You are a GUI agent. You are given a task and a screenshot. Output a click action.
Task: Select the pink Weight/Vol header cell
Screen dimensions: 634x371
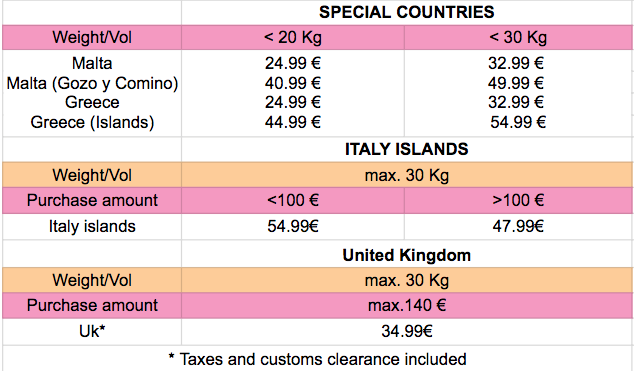[x=92, y=38]
